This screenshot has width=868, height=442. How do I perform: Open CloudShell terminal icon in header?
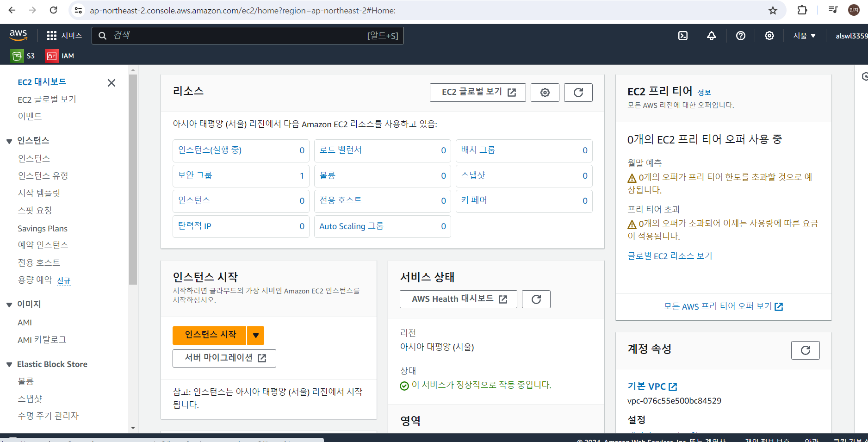pyautogui.click(x=683, y=36)
